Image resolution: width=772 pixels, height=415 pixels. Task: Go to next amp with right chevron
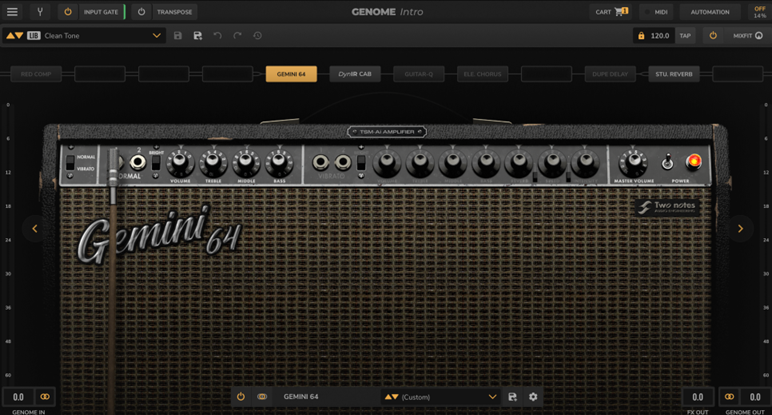740,228
